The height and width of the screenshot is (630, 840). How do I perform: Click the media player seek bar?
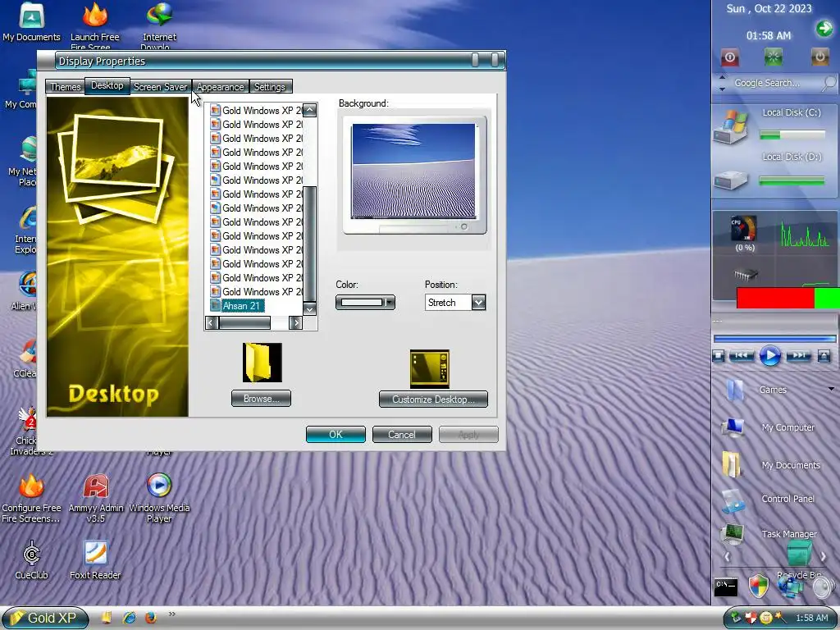click(774, 339)
